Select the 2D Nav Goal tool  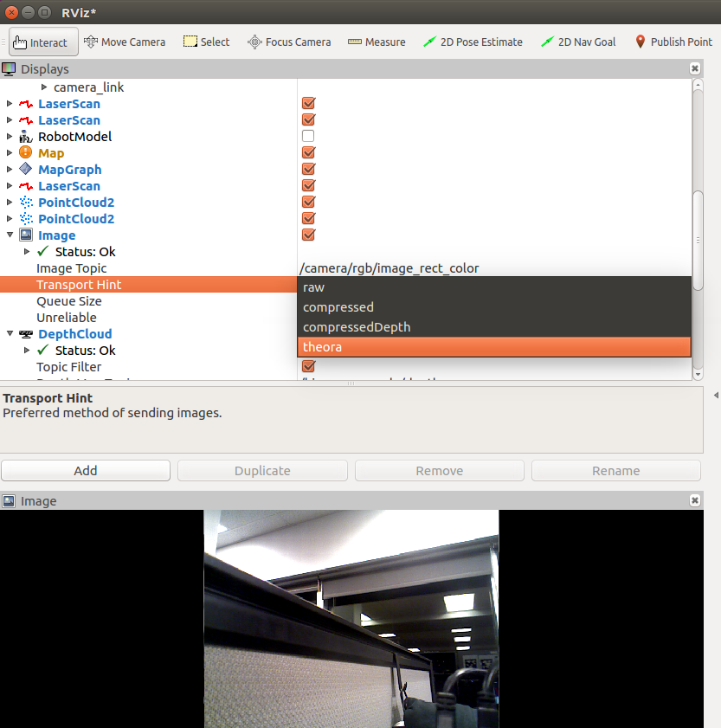click(580, 42)
